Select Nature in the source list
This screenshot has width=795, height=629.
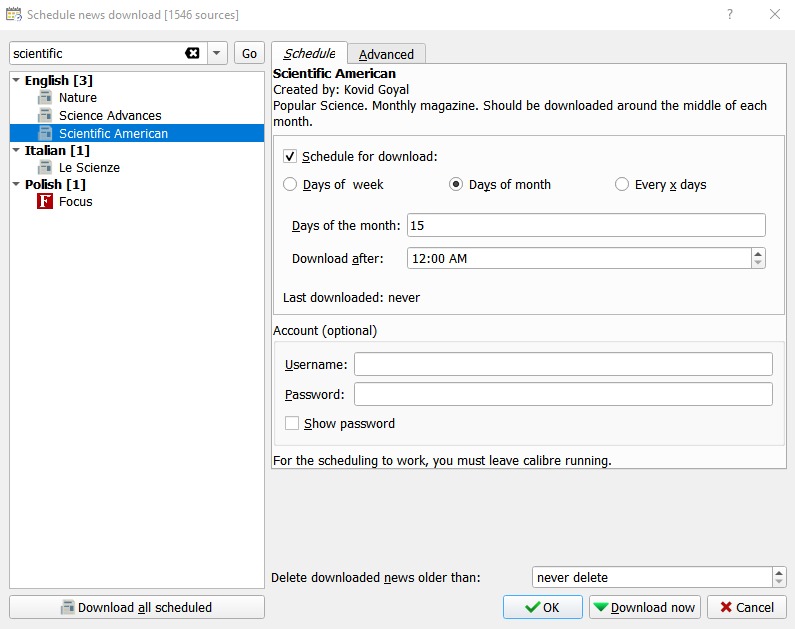point(78,97)
